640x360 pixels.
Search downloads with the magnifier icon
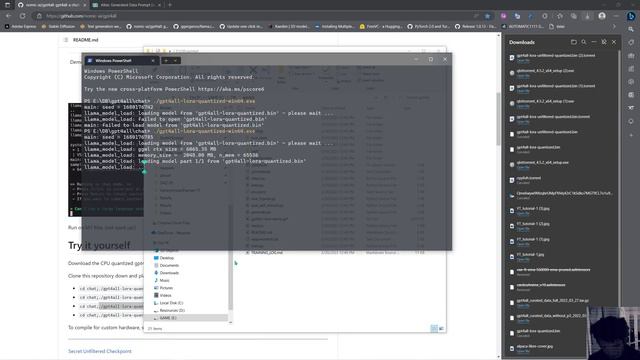pos(584,42)
